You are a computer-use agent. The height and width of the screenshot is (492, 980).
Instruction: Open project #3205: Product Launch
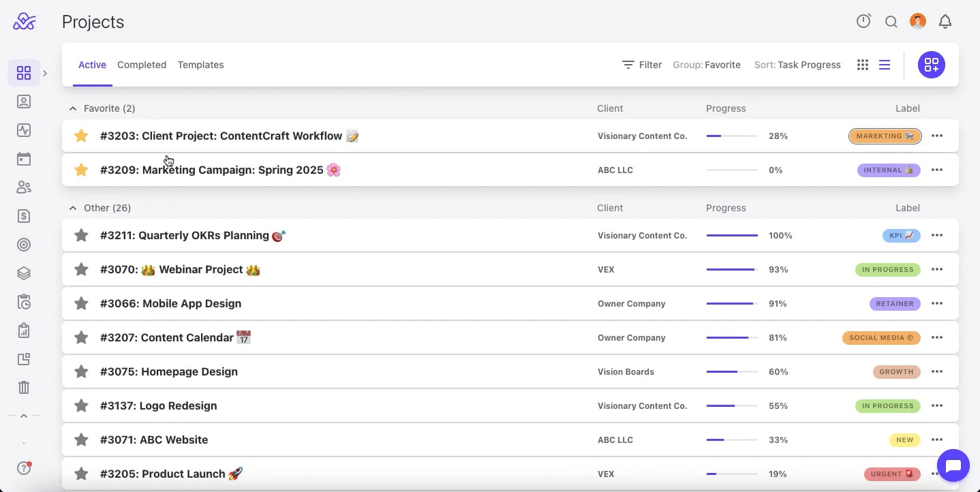point(172,474)
